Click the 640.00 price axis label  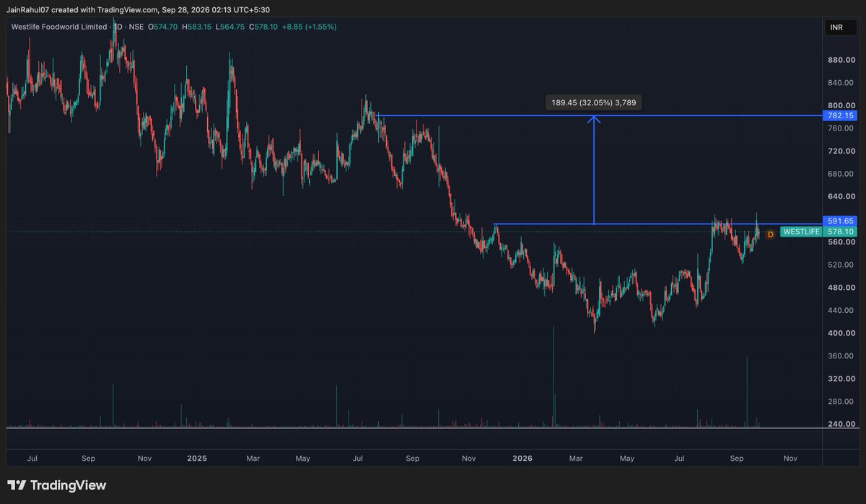841,197
